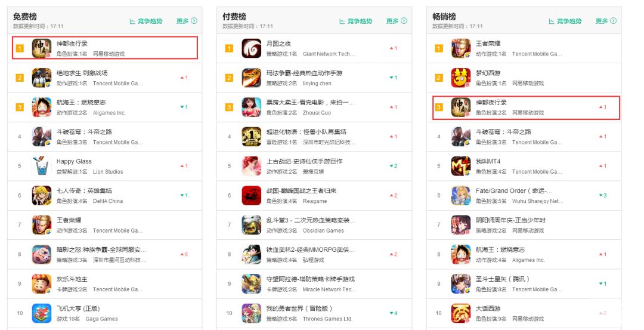
Task: Click the Happy Glass app icon
Action: tap(42, 166)
